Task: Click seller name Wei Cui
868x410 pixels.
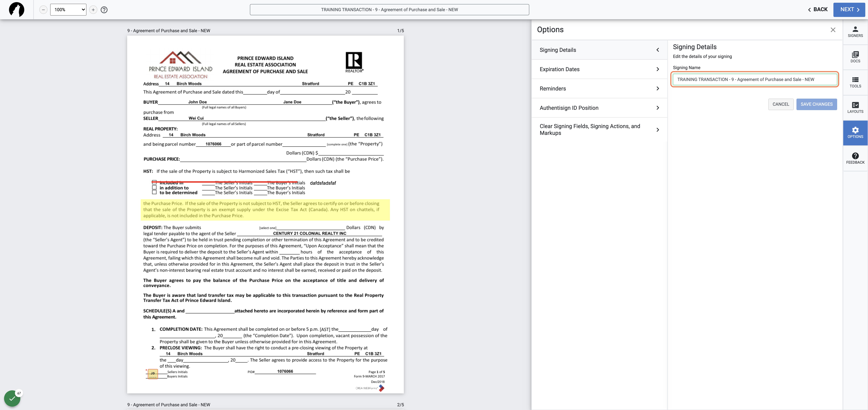Action: click(x=196, y=118)
